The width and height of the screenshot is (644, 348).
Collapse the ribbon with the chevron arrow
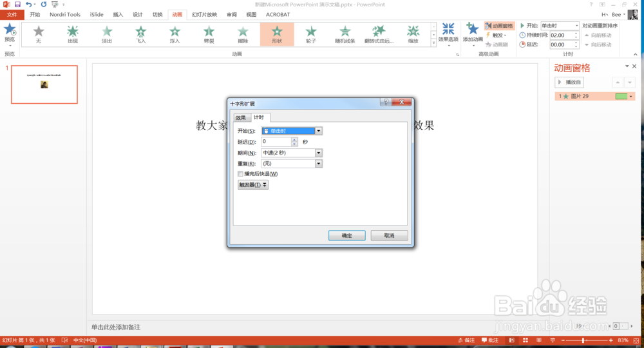636,54
